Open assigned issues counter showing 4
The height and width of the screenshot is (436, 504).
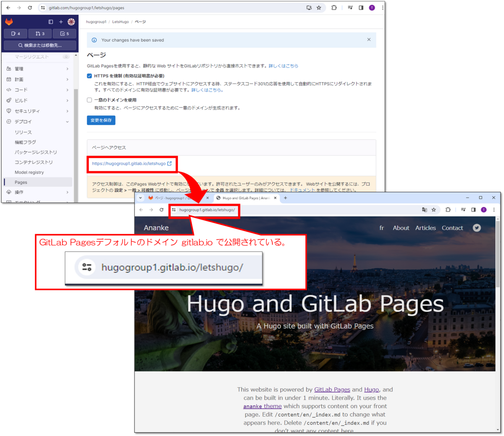[16, 34]
